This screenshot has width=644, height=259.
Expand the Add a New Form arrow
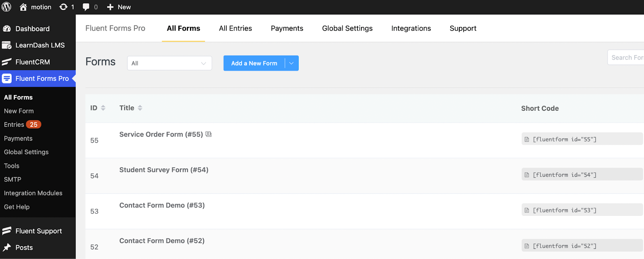292,63
